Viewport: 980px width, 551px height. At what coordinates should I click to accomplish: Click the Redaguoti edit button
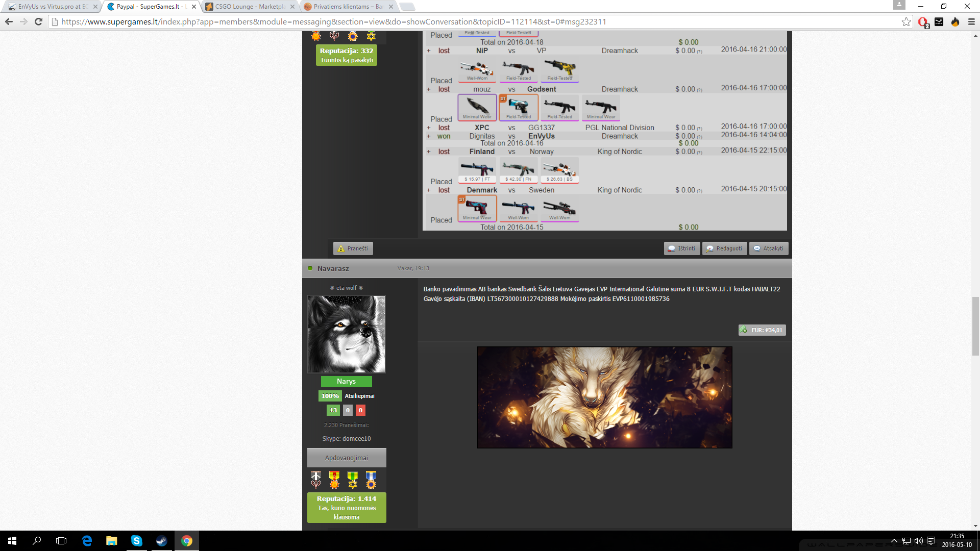point(724,248)
